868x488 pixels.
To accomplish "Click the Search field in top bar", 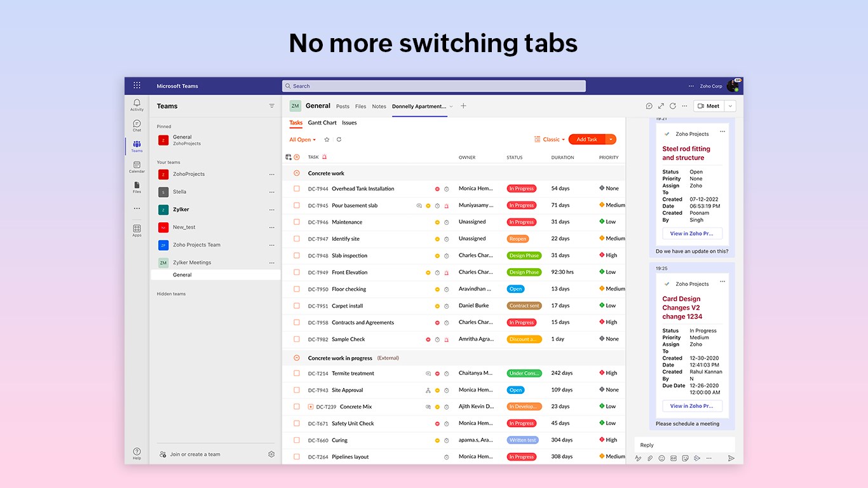I will point(434,86).
